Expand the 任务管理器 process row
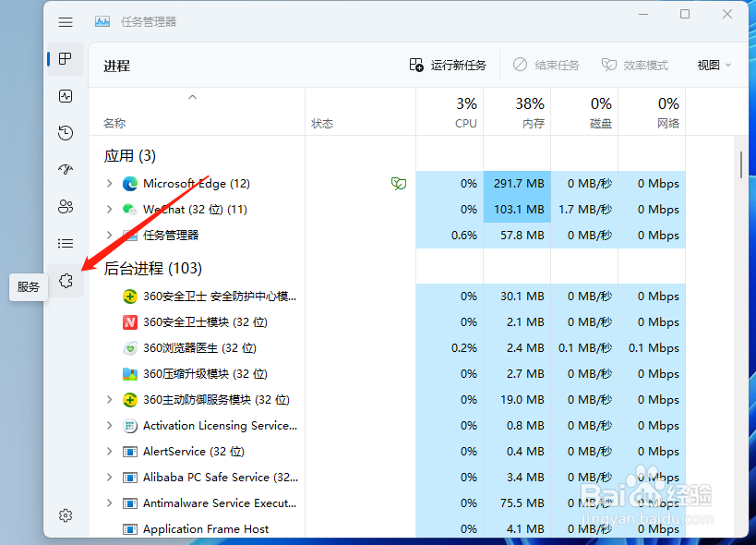 tap(110, 236)
